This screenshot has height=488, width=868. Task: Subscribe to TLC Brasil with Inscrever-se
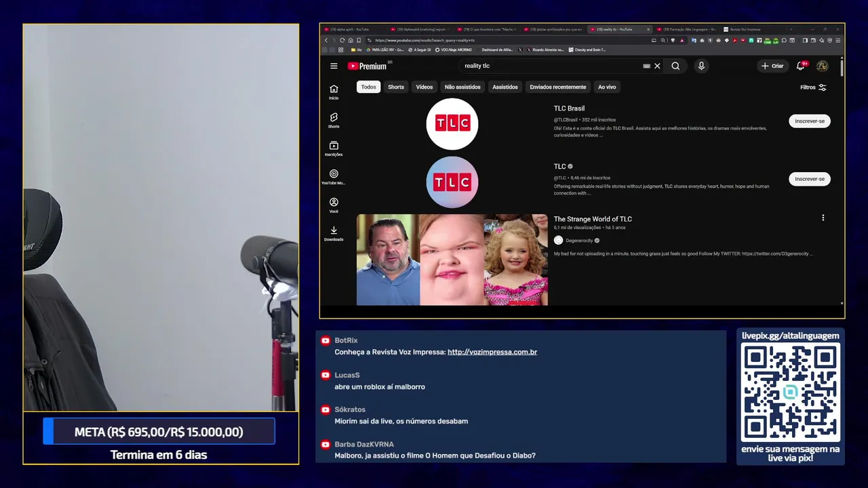(x=810, y=121)
